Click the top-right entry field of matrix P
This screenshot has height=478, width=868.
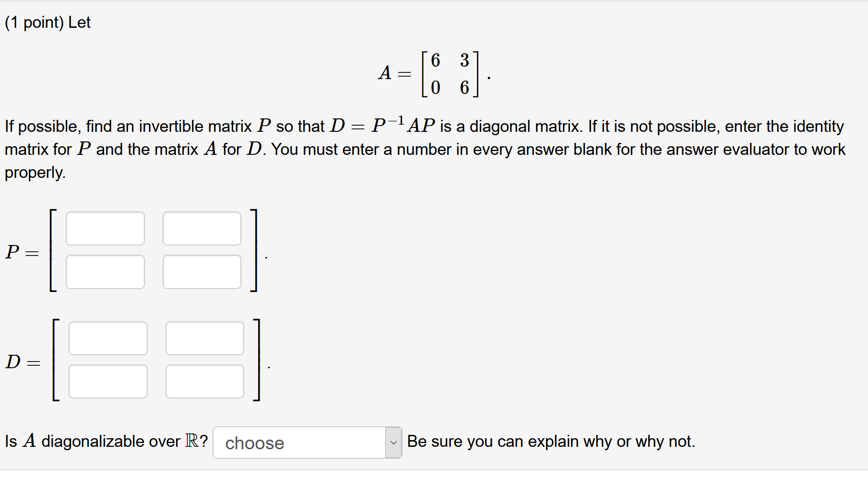(202, 228)
